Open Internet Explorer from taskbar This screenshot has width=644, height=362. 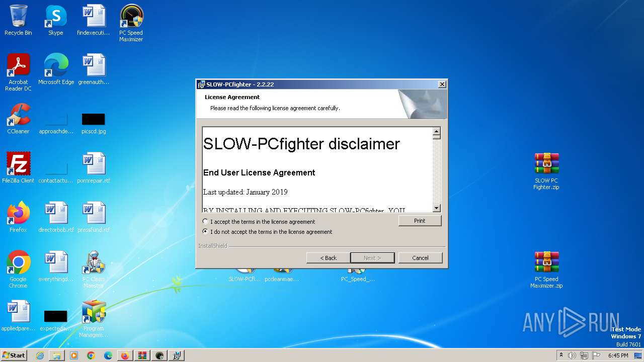tap(40, 355)
